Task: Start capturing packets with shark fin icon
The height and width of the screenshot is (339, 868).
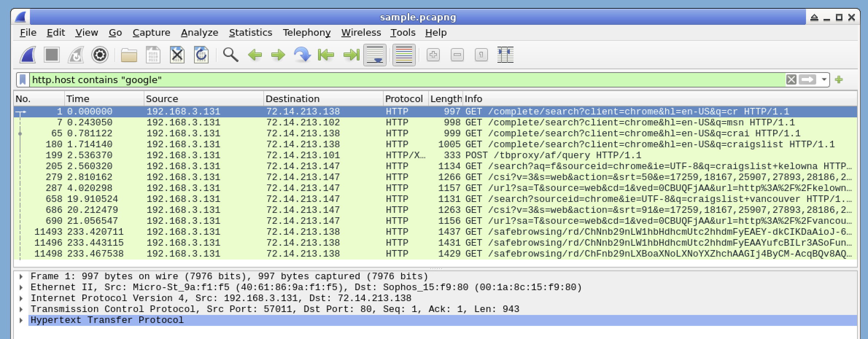Action: tap(28, 55)
